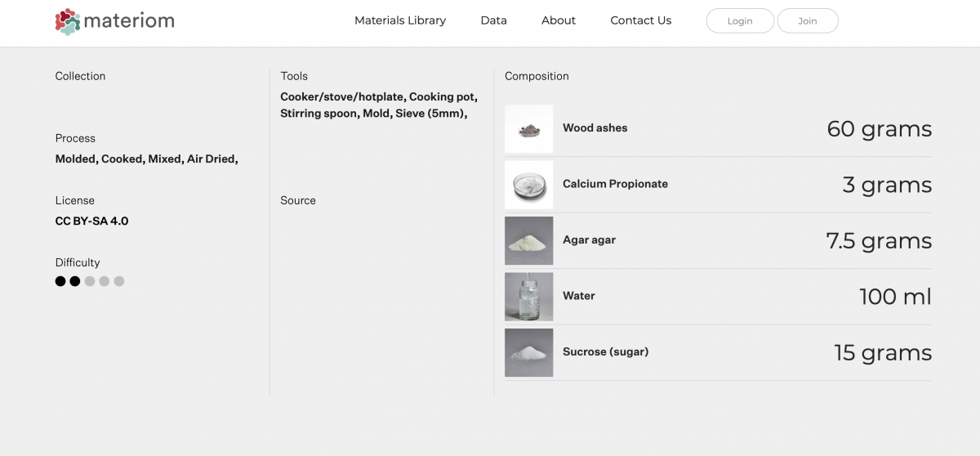Open the About page

(x=559, y=20)
